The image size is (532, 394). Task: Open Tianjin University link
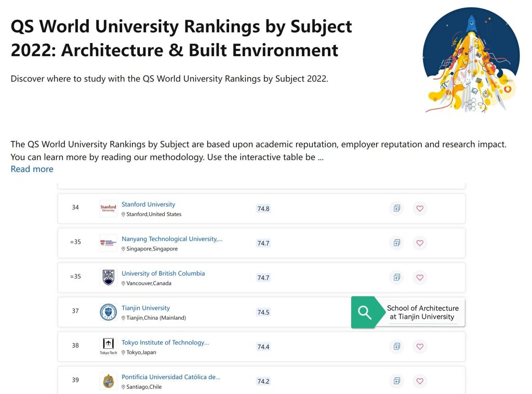tap(145, 308)
